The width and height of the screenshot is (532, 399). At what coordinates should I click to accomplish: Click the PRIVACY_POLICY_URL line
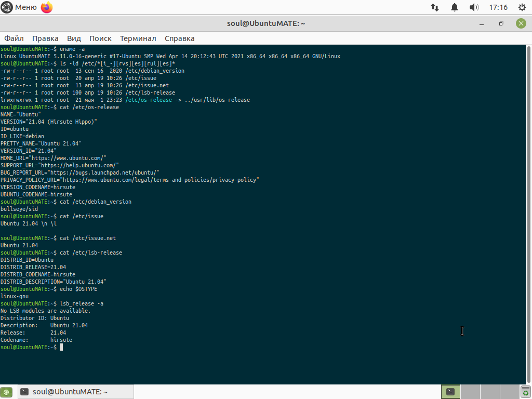pos(129,180)
